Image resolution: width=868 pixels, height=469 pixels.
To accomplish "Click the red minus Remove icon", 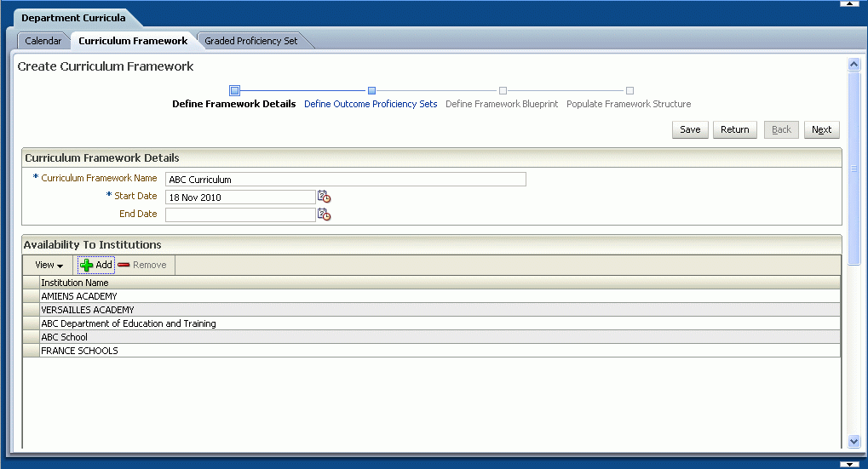I will pyautogui.click(x=124, y=265).
